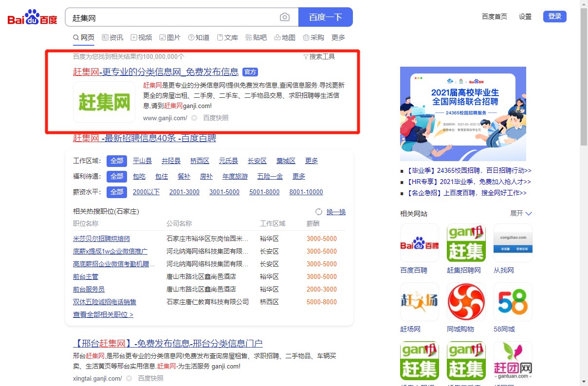Click verification icon beside www.ganji.com
The height and width of the screenshot is (386, 588).
tap(194, 118)
